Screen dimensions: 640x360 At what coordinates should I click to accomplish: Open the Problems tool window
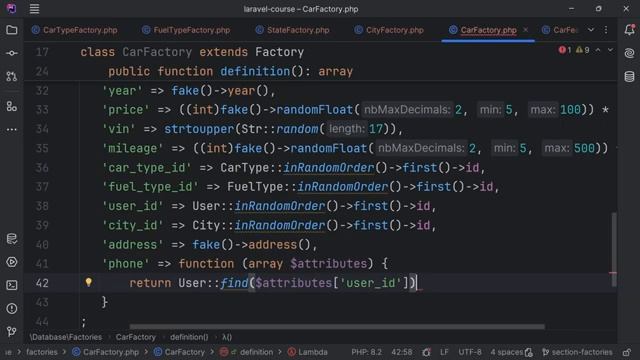click(11, 308)
